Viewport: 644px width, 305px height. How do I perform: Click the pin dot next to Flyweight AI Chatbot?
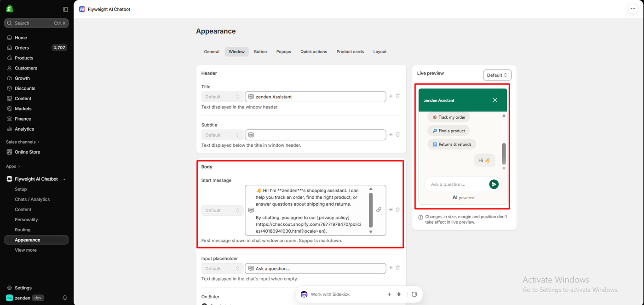coord(64,179)
